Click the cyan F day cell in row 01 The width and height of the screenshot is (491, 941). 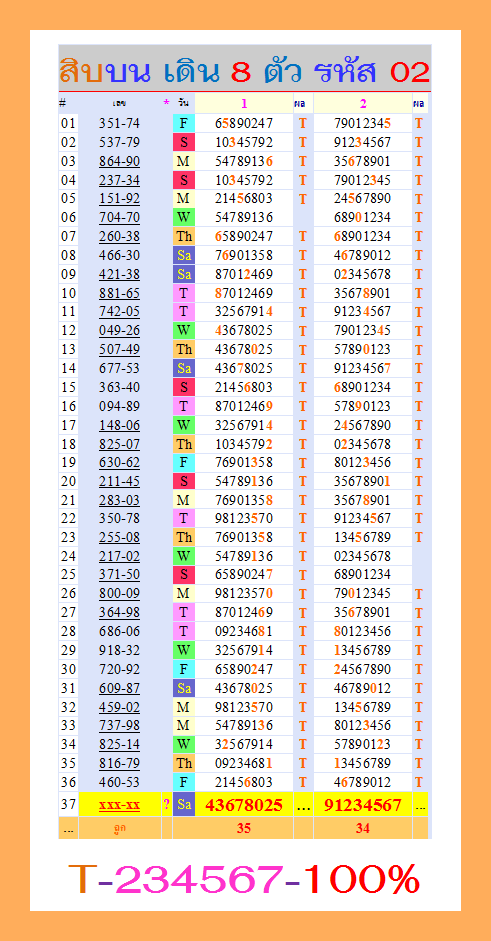[184, 124]
